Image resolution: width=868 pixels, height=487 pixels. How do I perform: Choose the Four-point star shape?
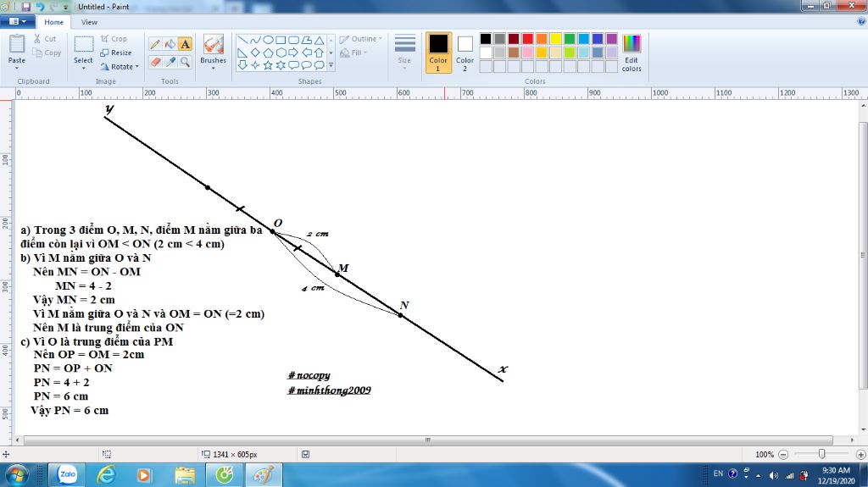tap(255, 64)
